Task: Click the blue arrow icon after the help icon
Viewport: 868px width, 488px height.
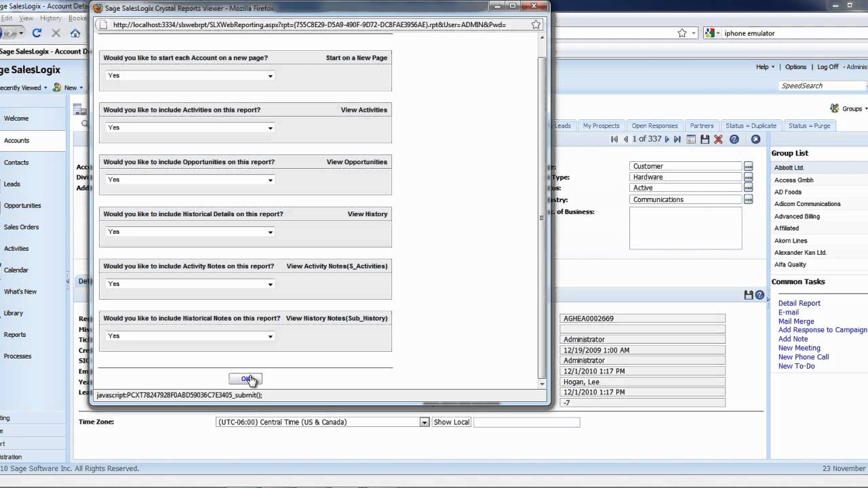Action: 755,139
